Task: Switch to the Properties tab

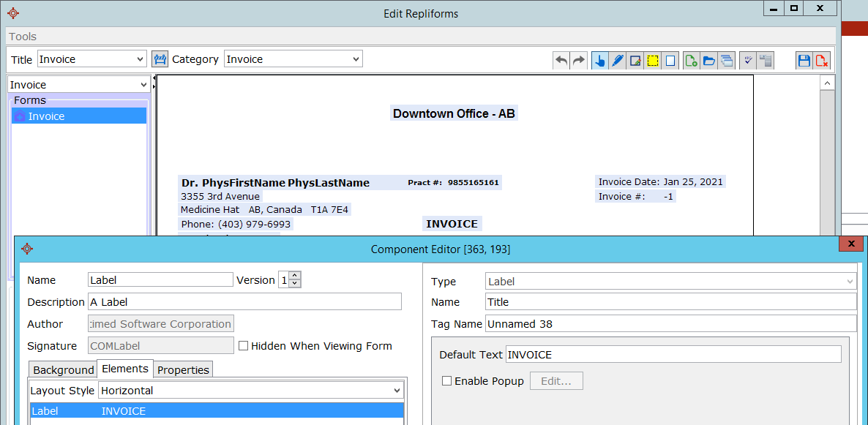Action: point(183,369)
